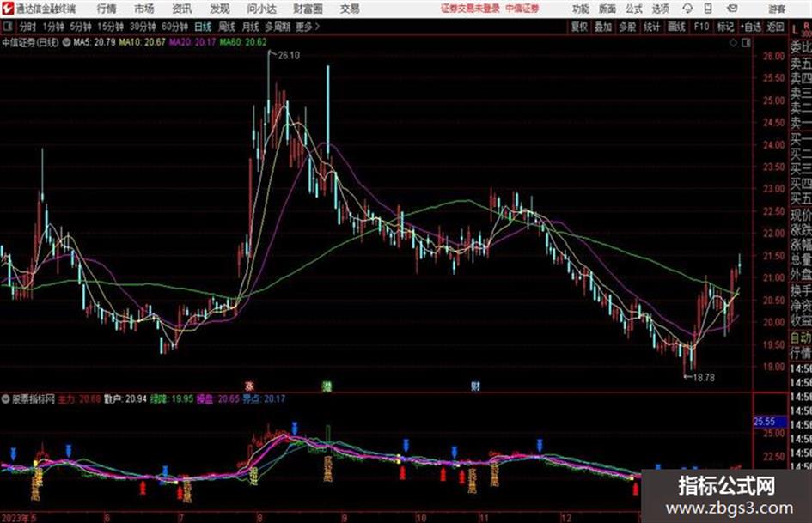Open the 公式 menu
Screen dimensions: 812x523
[634, 9]
